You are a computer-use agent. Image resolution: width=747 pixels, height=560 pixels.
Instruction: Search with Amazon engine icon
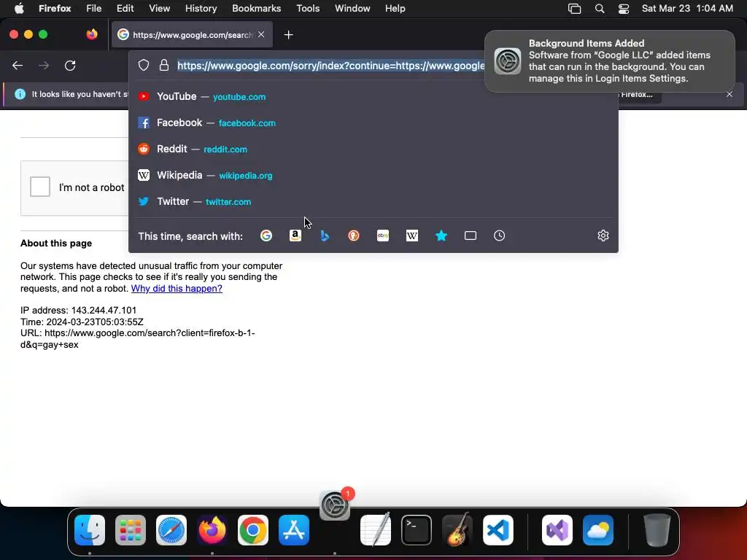pyautogui.click(x=295, y=236)
